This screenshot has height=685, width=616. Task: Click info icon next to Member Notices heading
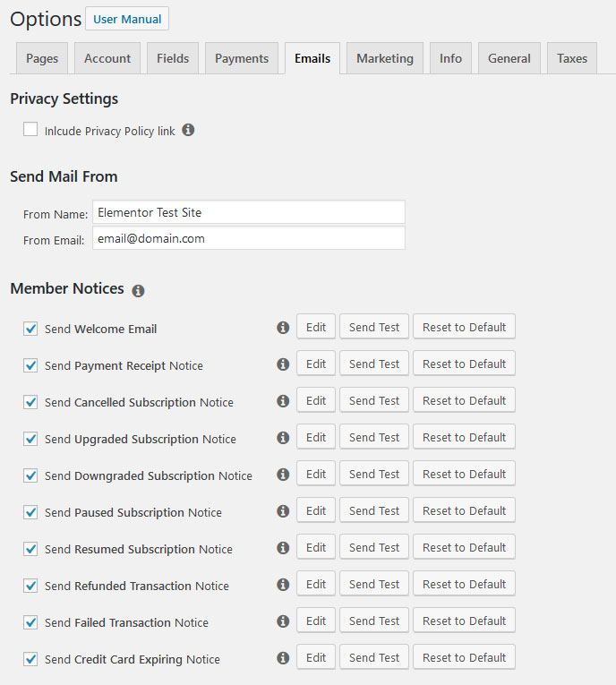click(x=138, y=290)
